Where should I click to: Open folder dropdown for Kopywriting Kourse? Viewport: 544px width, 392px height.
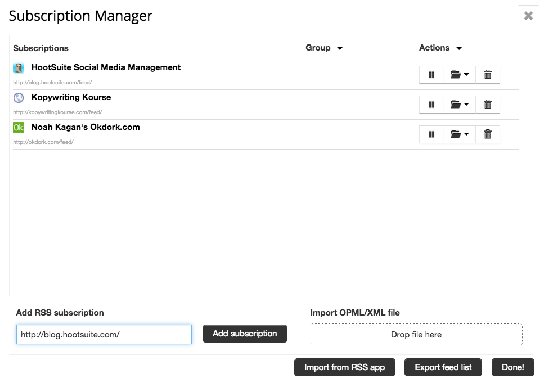point(460,105)
